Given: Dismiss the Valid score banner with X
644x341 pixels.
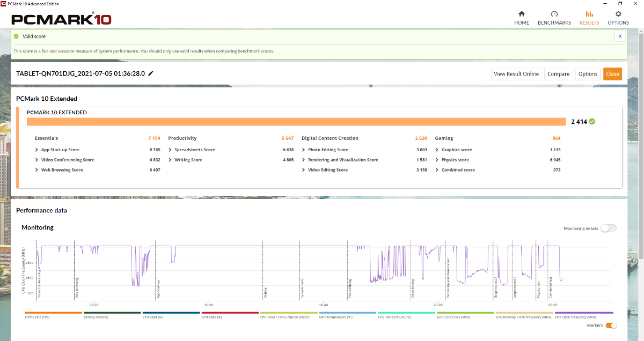Looking at the screenshot, I should click(620, 36).
